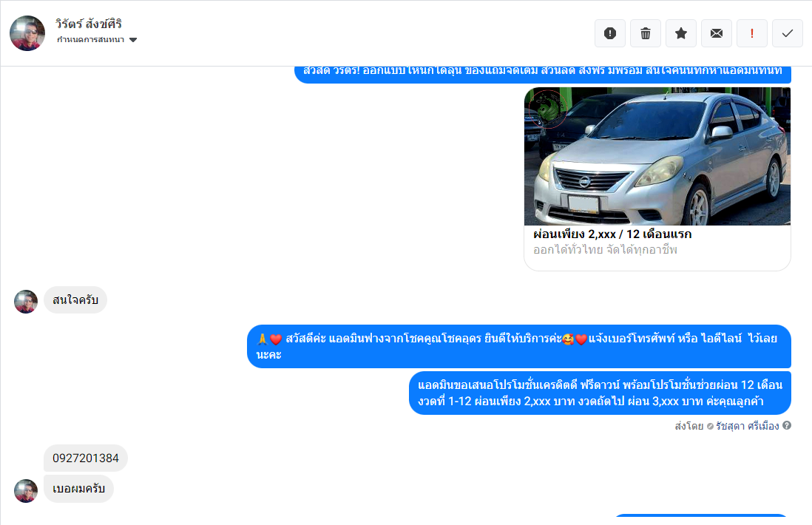Click ผ่อนเพียง 2,xxx / 12 เดือนแรก card title
Image resolution: width=812 pixels, height=525 pixels.
point(612,234)
